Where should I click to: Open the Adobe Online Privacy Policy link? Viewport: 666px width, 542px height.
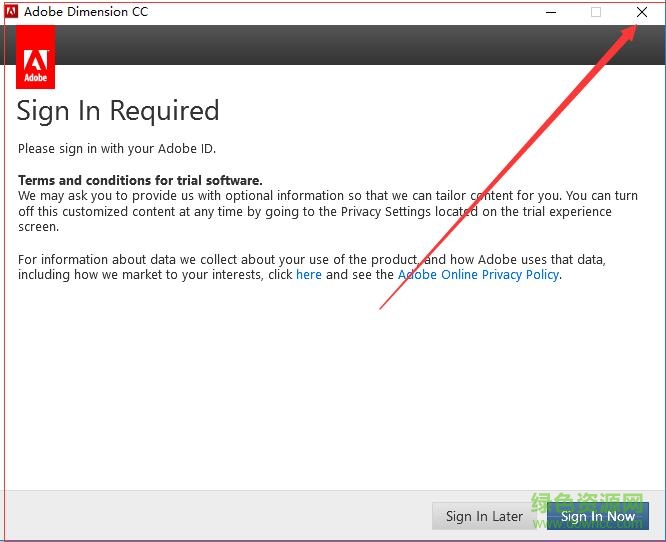pyautogui.click(x=478, y=275)
